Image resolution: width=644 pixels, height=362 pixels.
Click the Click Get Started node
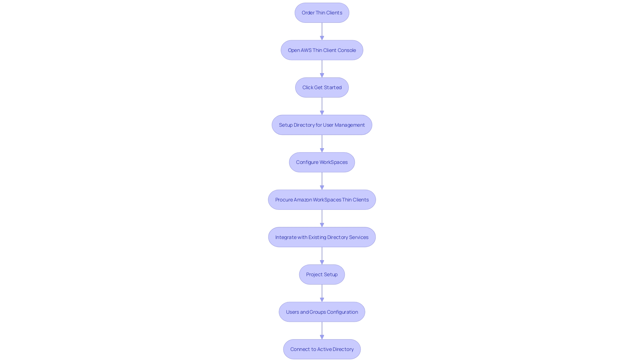[322, 87]
